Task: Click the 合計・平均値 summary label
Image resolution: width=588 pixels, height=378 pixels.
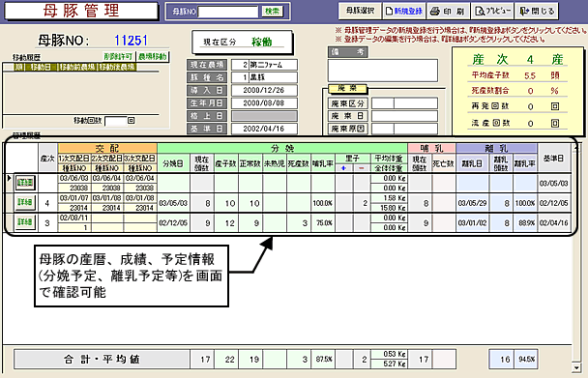Action: pos(102,359)
